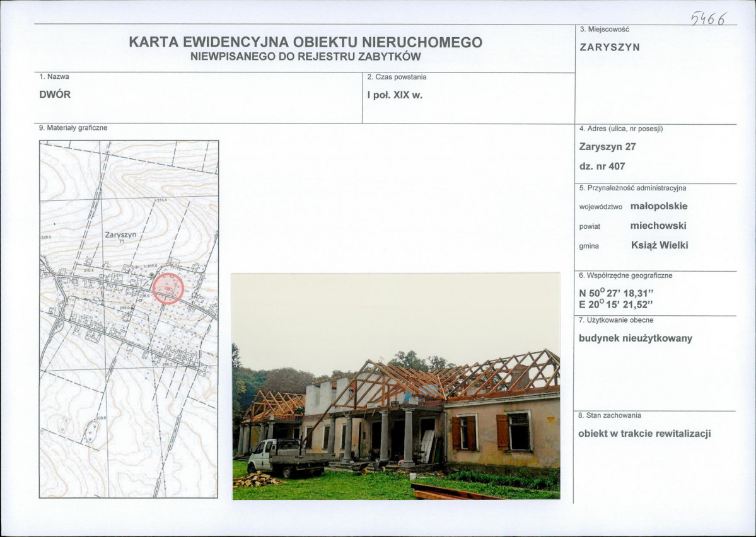Viewport: 756px width, 537px height.
Task: Click the value 'obiekt w trakcie rewitalizacji'
Action: click(x=644, y=434)
